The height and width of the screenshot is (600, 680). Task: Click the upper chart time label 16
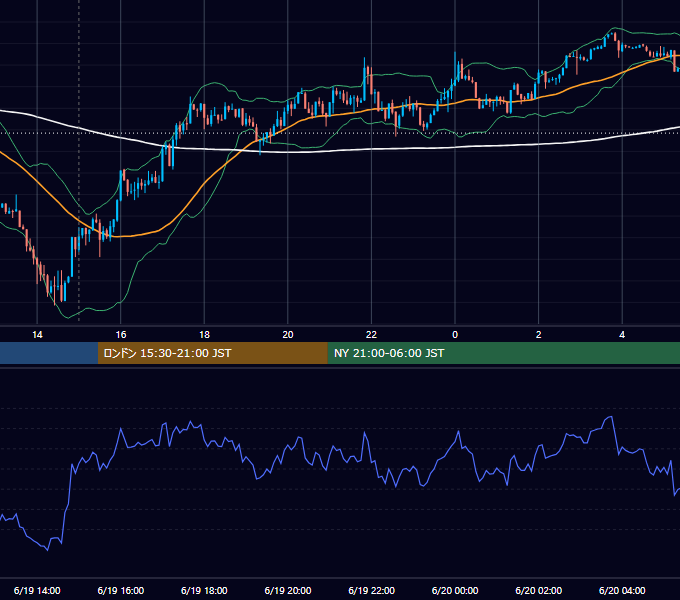[x=121, y=335]
